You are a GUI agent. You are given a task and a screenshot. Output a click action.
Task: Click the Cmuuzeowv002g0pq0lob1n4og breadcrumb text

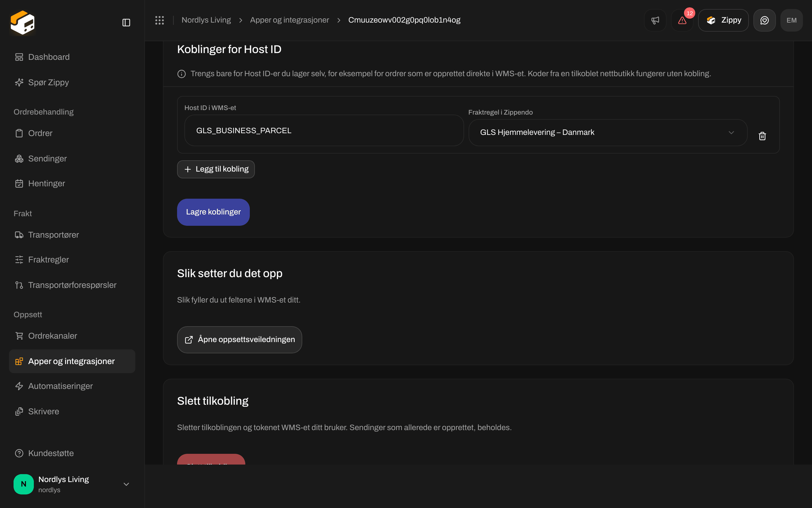pos(404,20)
